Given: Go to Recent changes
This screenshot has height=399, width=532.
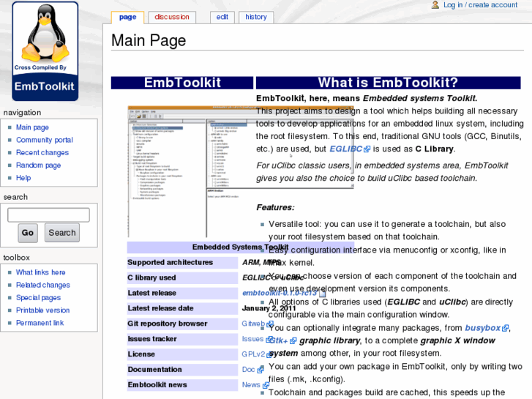Looking at the screenshot, I should coord(42,152).
